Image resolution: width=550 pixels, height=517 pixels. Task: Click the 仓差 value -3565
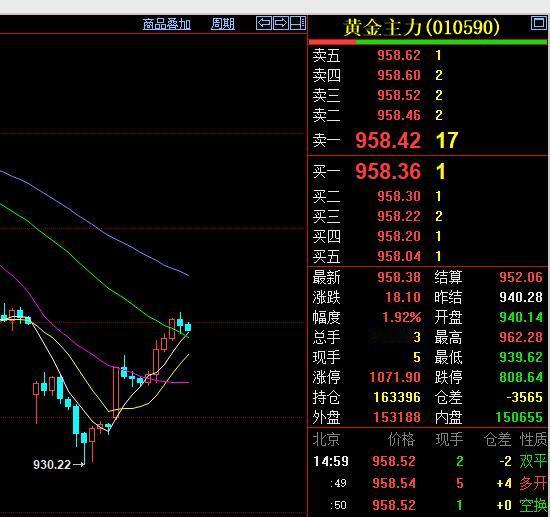coord(524,397)
